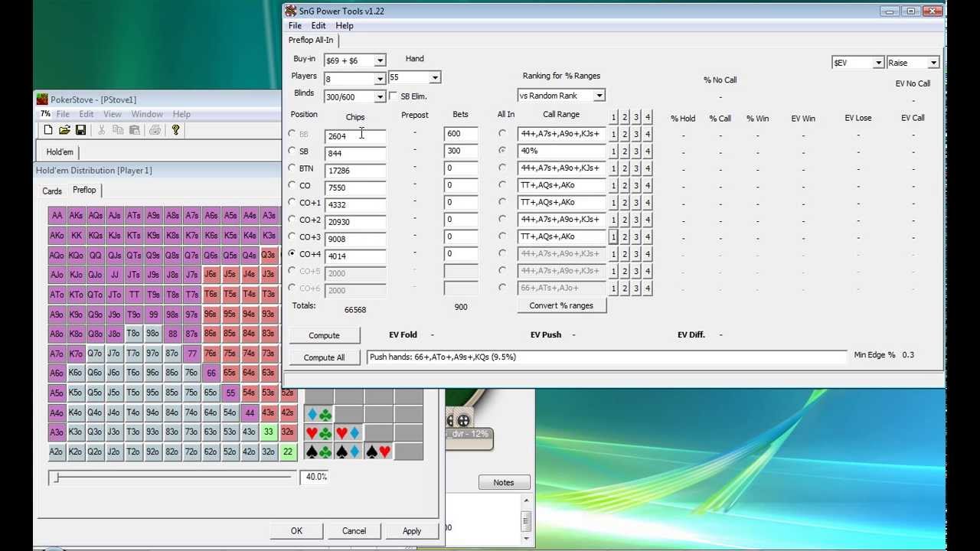Click the PokerStove document icon left of File
The image size is (980, 551).
point(45,114)
